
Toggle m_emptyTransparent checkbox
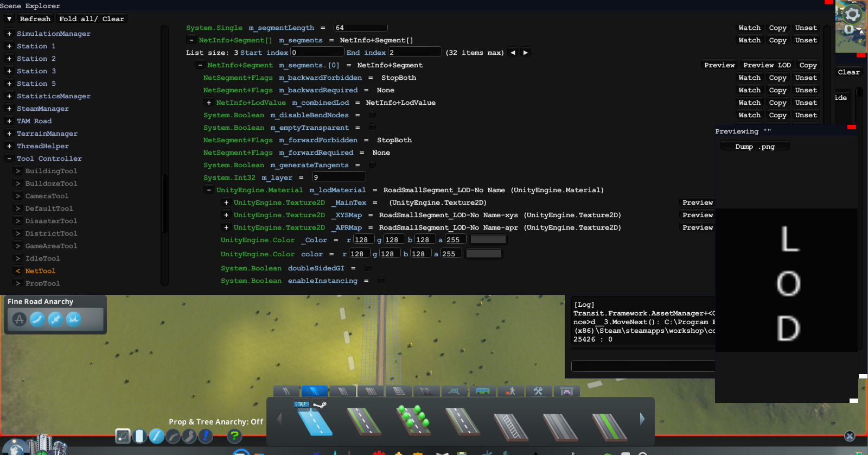(373, 127)
